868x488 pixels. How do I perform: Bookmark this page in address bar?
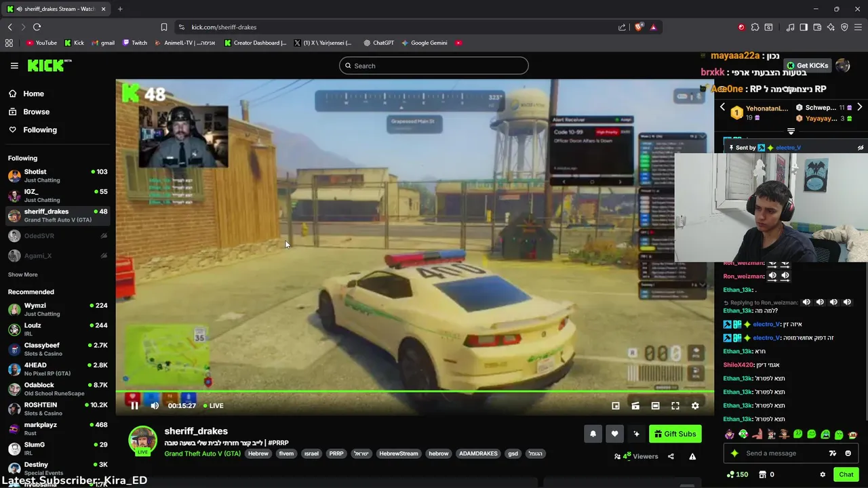[x=163, y=27]
